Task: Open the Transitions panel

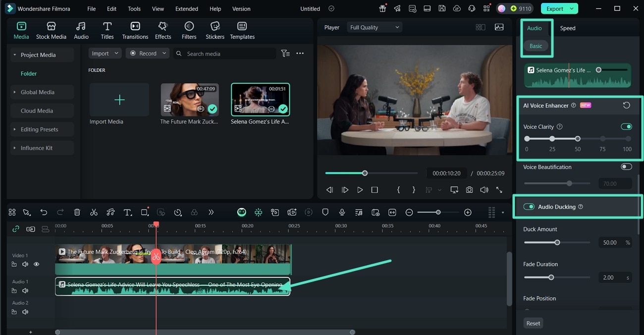Action: [135, 30]
